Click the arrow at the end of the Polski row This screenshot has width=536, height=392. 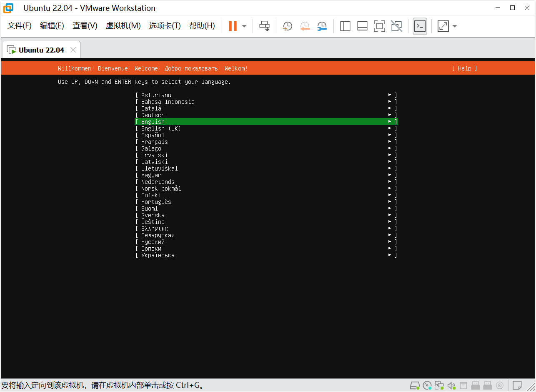coord(390,195)
